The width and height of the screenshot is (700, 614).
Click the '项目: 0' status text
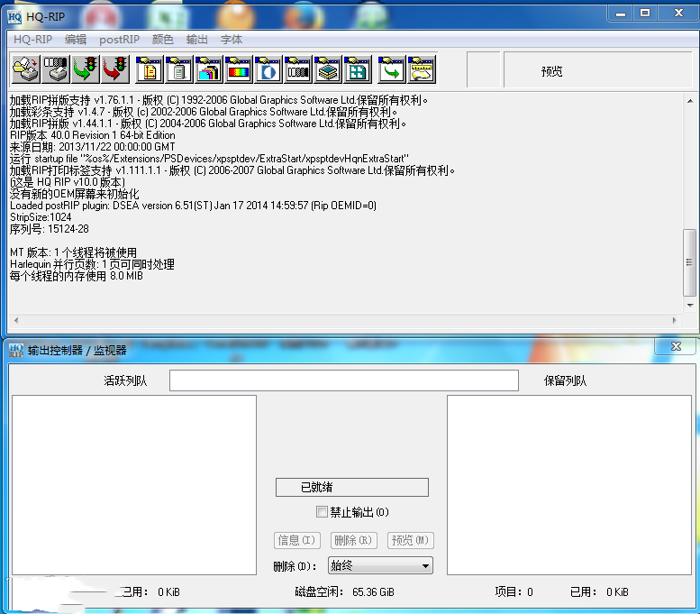pyautogui.click(x=514, y=592)
